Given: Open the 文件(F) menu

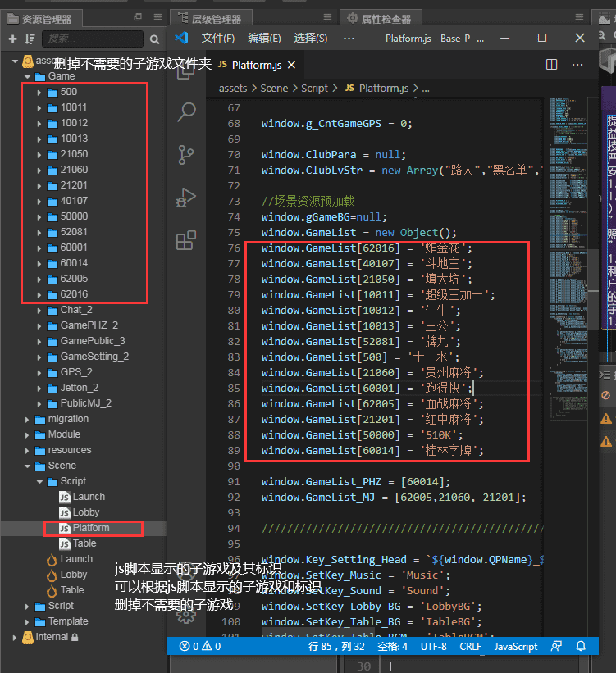Looking at the screenshot, I should click(x=218, y=38).
